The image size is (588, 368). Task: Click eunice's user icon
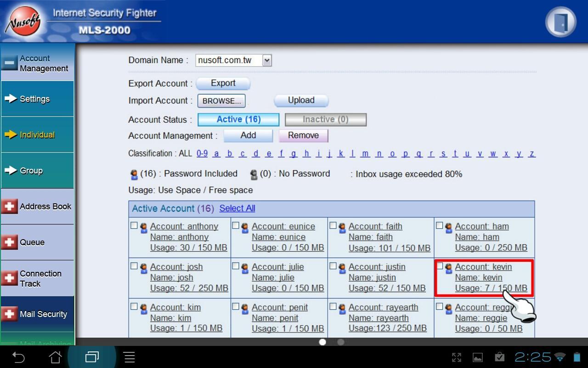coord(245,228)
